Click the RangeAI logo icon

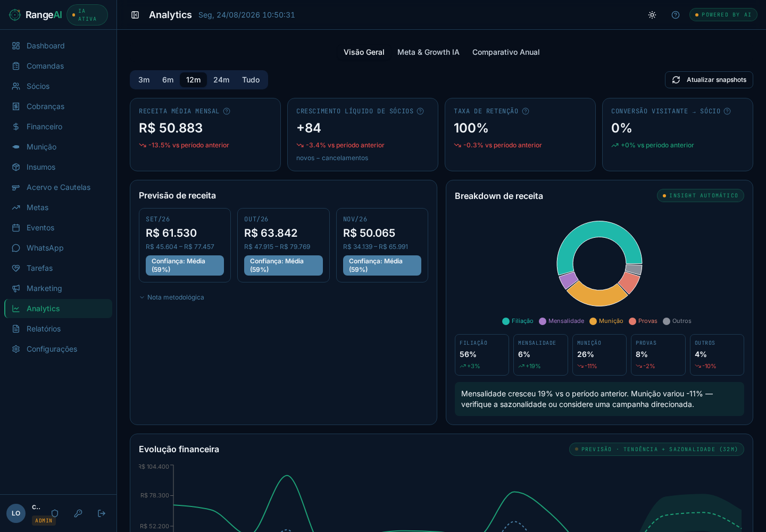pyautogui.click(x=15, y=15)
